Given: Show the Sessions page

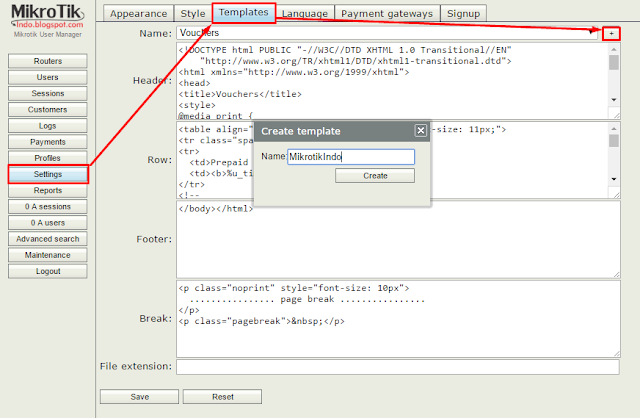Looking at the screenshot, I should (48, 93).
